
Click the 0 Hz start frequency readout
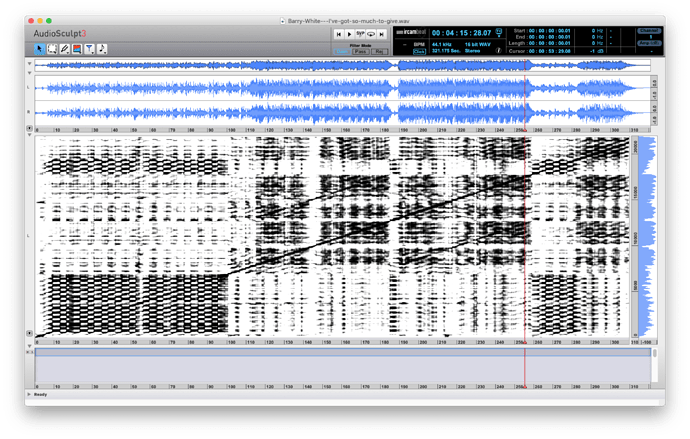(597, 31)
